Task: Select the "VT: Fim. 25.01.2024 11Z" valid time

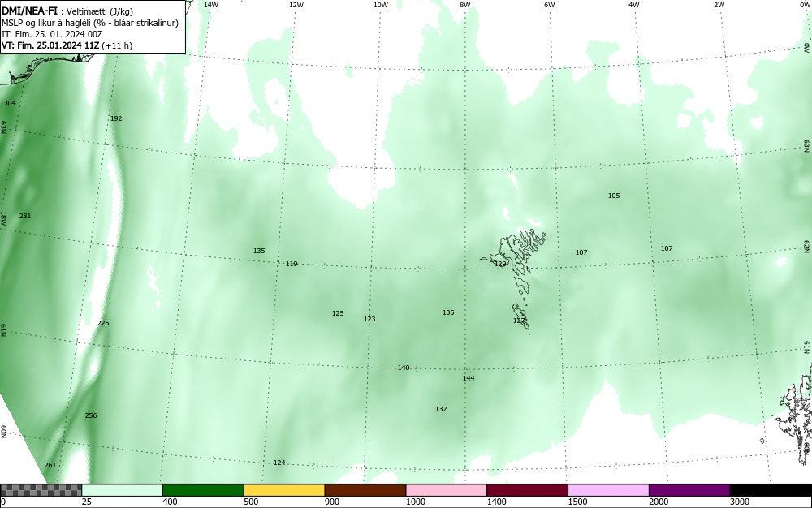Action: pyautogui.click(x=50, y=45)
